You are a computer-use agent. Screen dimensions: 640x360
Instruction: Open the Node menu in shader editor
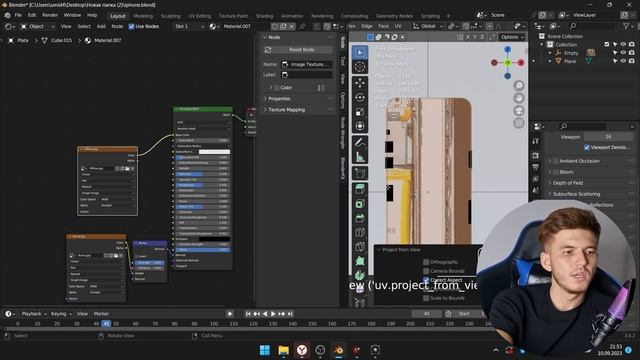[117, 27]
